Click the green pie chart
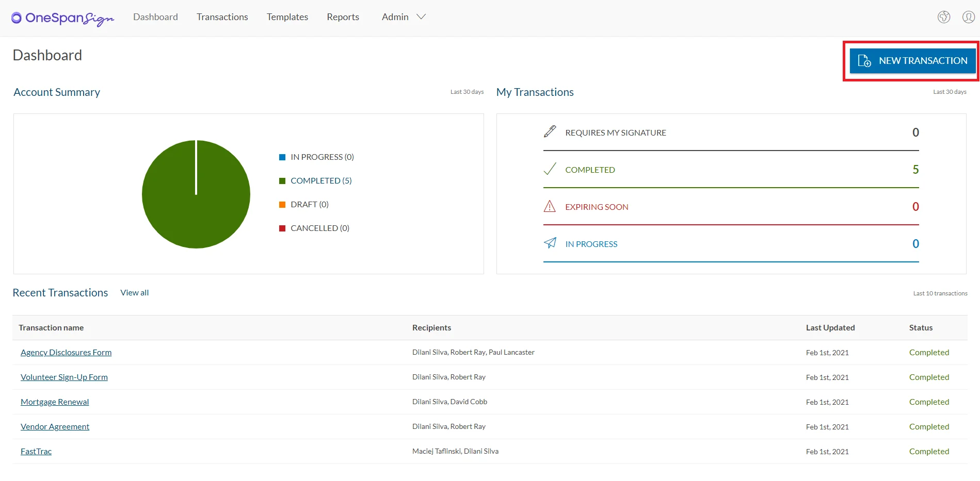This screenshot has height=481, width=980. (196, 194)
